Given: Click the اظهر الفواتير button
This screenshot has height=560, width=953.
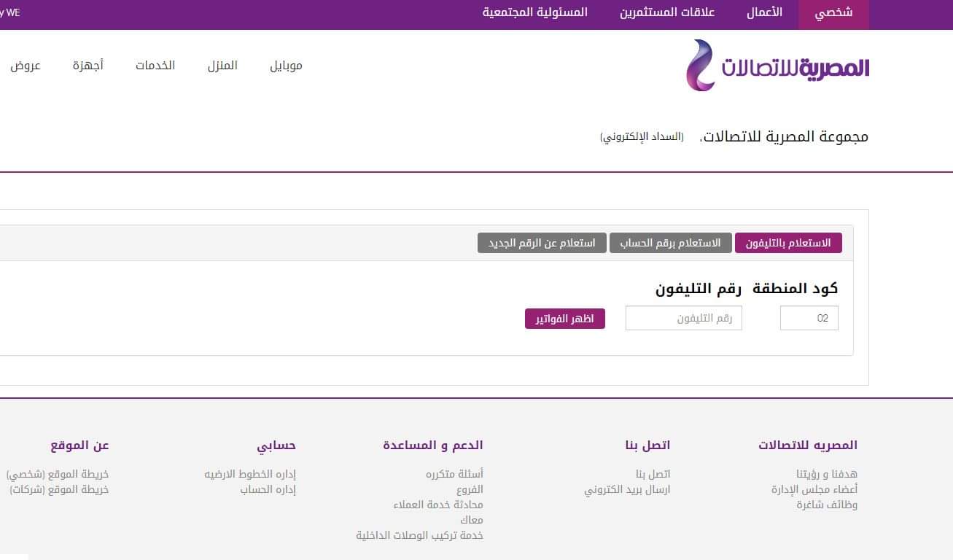Looking at the screenshot, I should point(565,319).
